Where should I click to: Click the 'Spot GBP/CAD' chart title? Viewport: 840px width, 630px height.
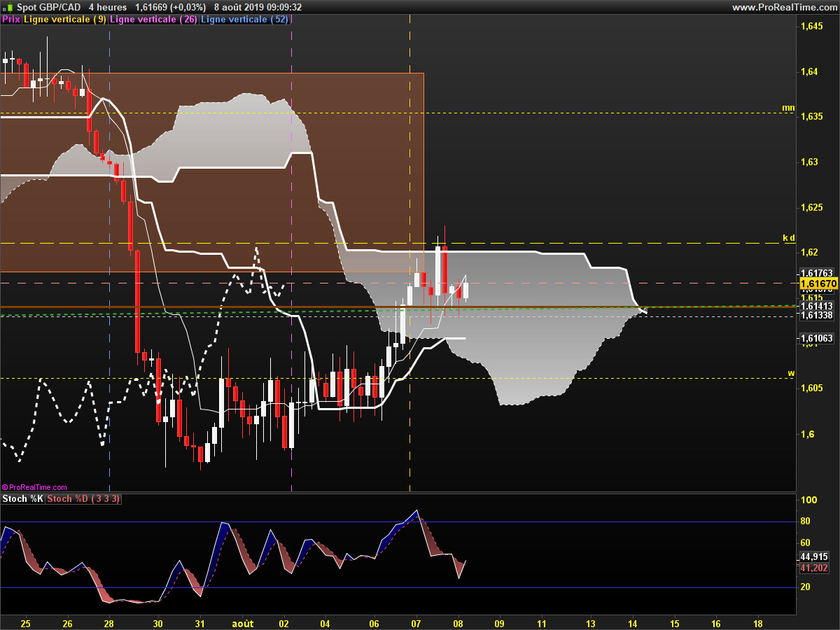pos(49,7)
